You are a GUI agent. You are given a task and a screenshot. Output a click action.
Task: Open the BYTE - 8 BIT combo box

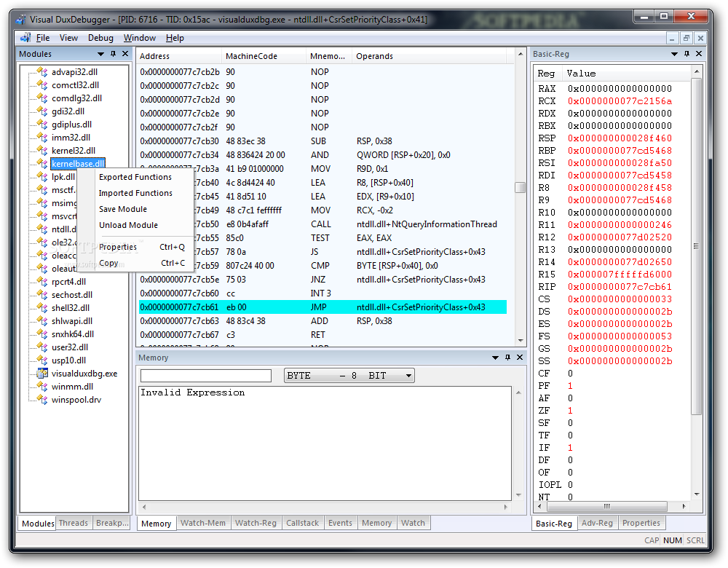point(349,376)
